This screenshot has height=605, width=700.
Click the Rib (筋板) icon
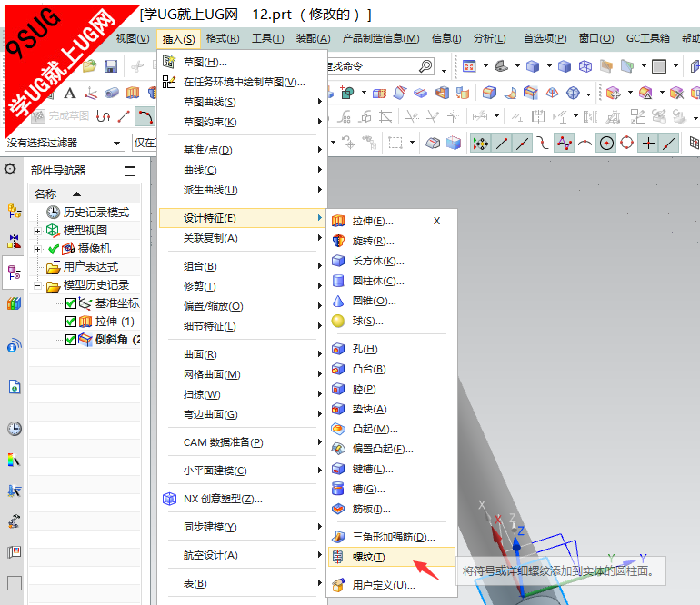[338, 509]
